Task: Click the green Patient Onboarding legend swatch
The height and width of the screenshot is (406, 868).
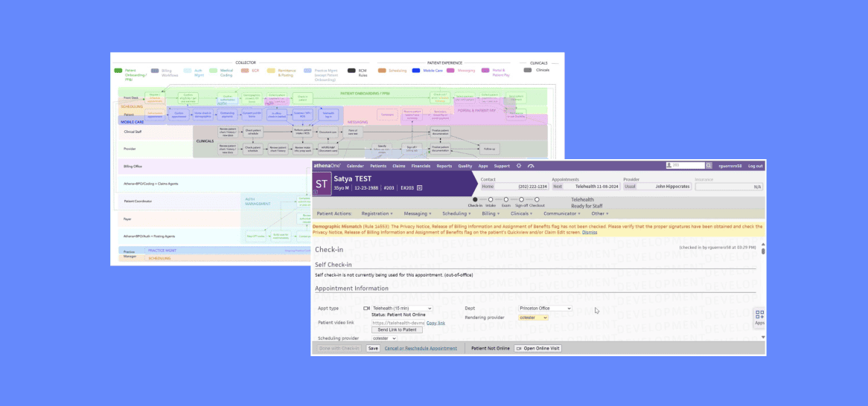Action: [x=118, y=71]
